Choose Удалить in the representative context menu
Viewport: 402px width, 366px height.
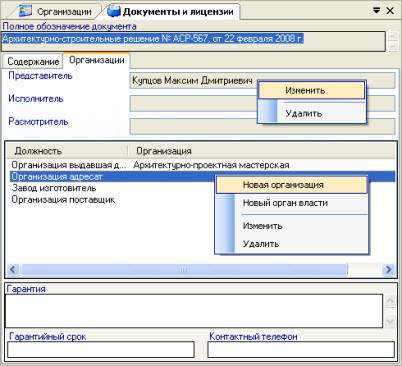(x=312, y=113)
